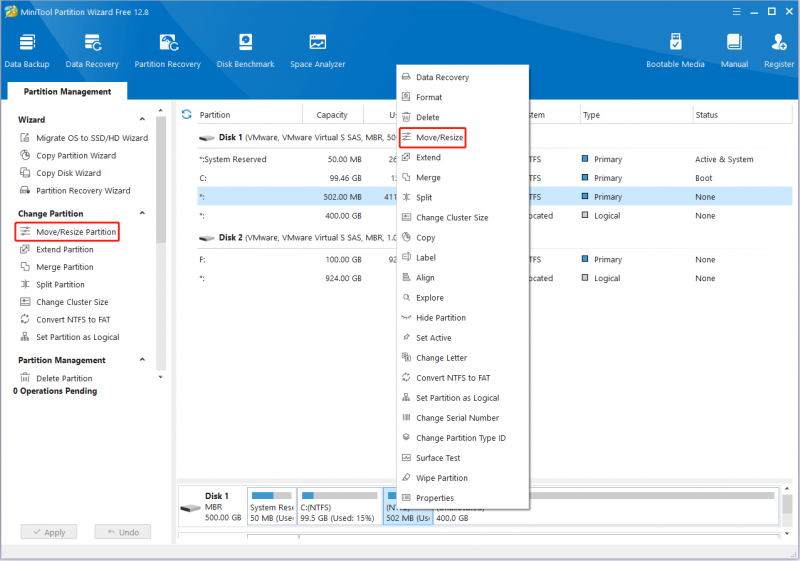Choose Properties in the context menu
This screenshot has height=561, width=800.
click(463, 498)
